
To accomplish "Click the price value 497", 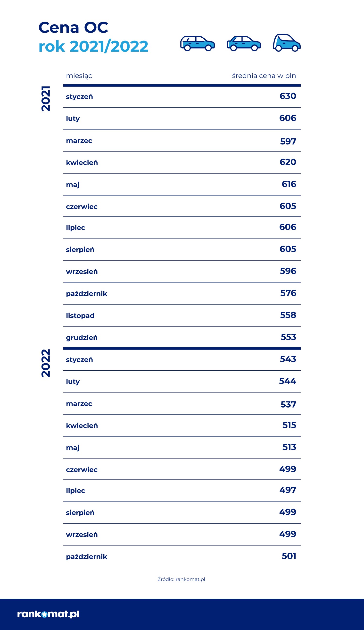I will coord(288,490).
